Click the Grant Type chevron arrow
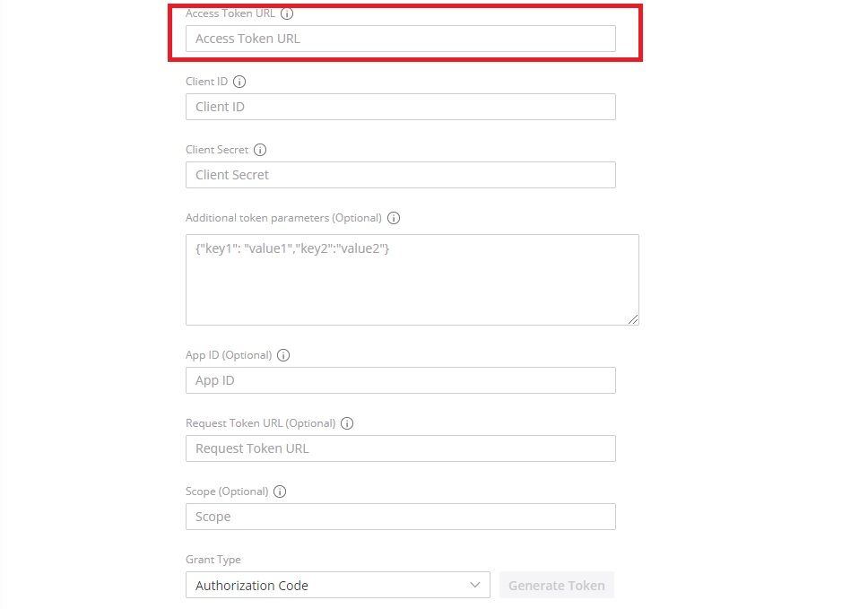 tap(475, 585)
